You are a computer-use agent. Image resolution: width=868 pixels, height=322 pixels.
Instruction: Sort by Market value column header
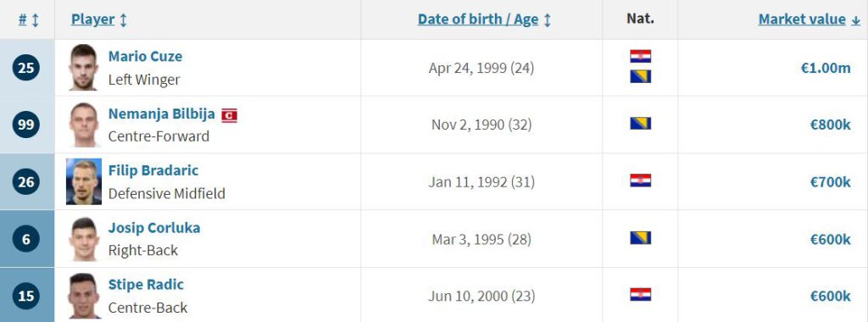tap(809, 20)
